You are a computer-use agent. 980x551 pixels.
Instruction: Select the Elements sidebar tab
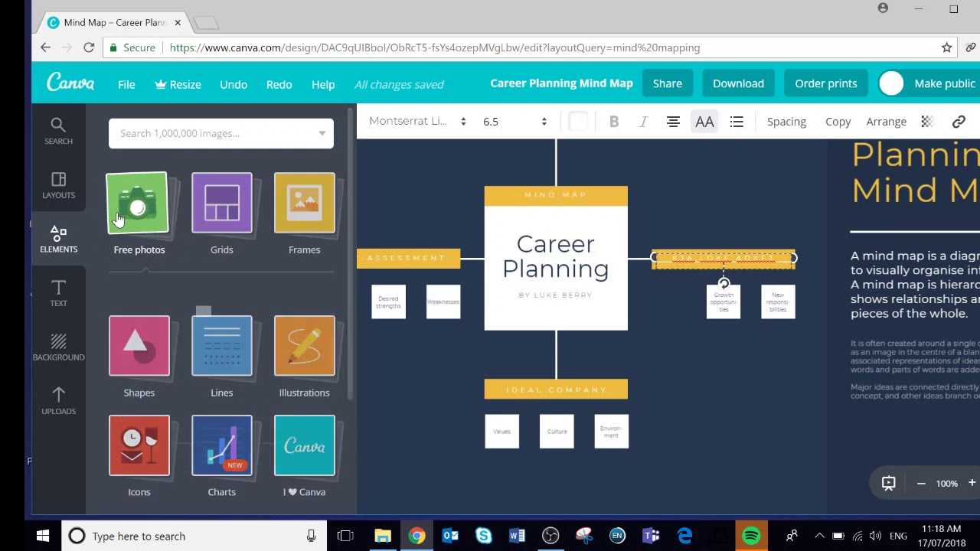(58, 240)
